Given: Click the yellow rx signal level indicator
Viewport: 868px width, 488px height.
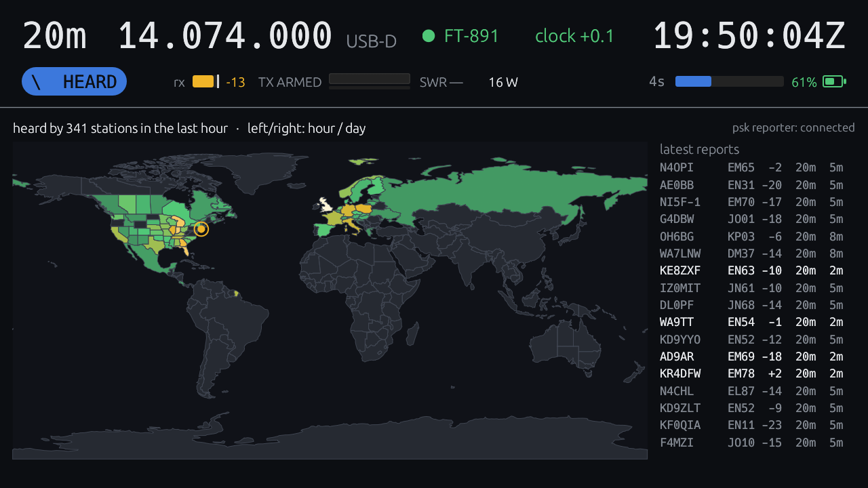Looking at the screenshot, I should [x=203, y=81].
